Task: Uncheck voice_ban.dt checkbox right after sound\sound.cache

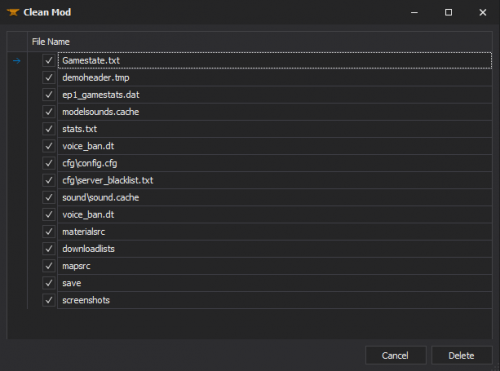Action: [x=49, y=215]
